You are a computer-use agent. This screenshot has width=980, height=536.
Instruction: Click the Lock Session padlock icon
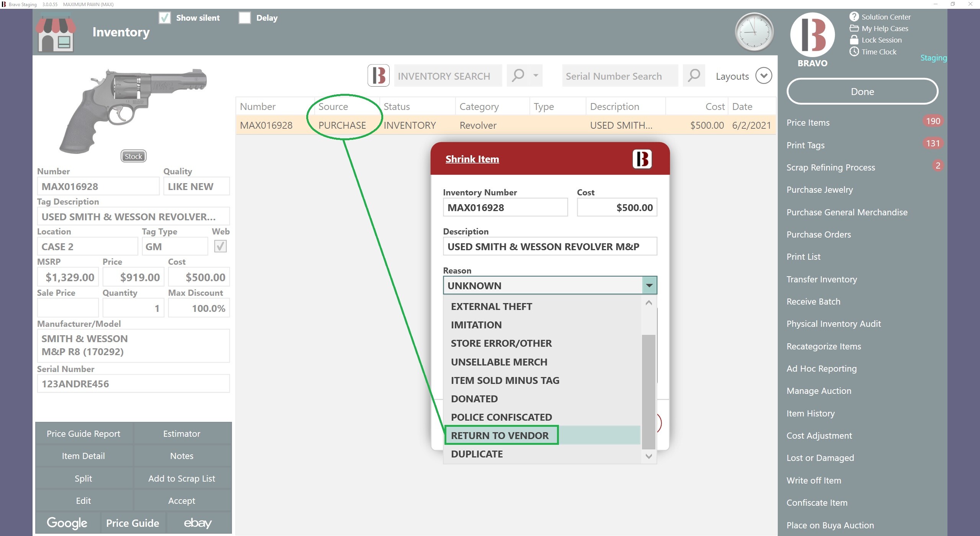(854, 40)
